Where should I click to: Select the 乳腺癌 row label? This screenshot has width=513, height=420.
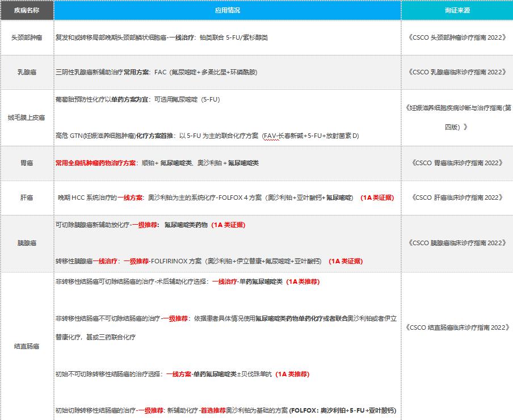click(27, 71)
